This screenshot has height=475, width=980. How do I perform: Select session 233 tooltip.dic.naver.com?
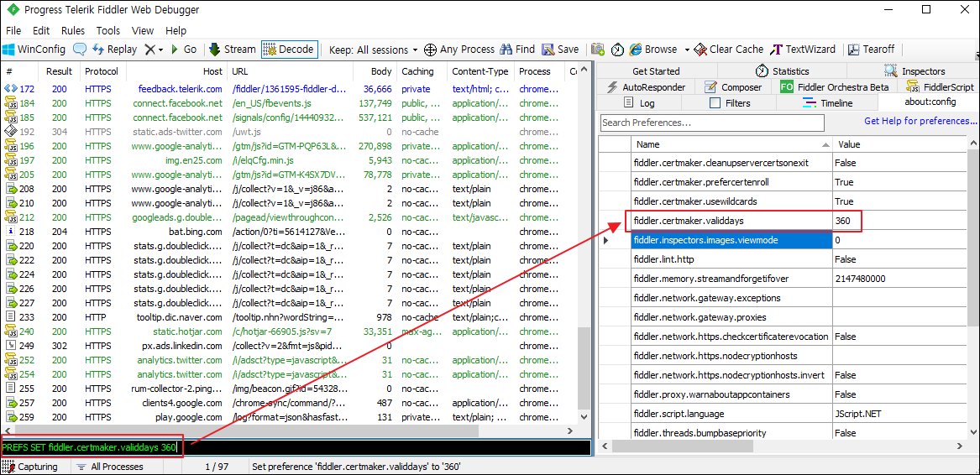pos(291,317)
